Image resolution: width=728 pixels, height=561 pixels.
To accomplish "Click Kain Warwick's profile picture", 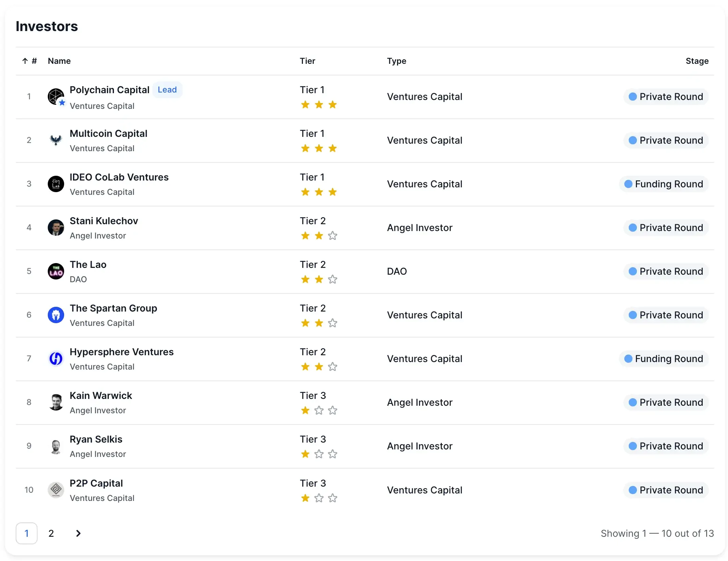I will 56,402.
